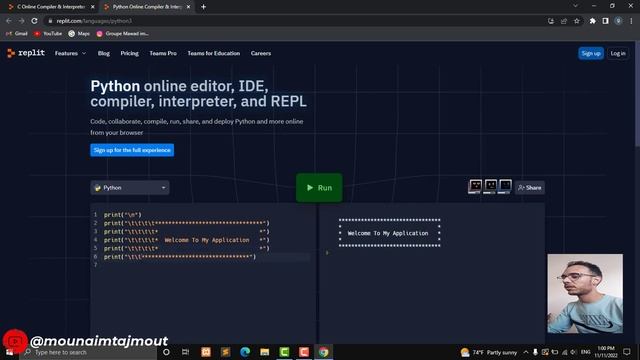
Task: Open the YouTube bookmark
Action: click(x=48, y=34)
